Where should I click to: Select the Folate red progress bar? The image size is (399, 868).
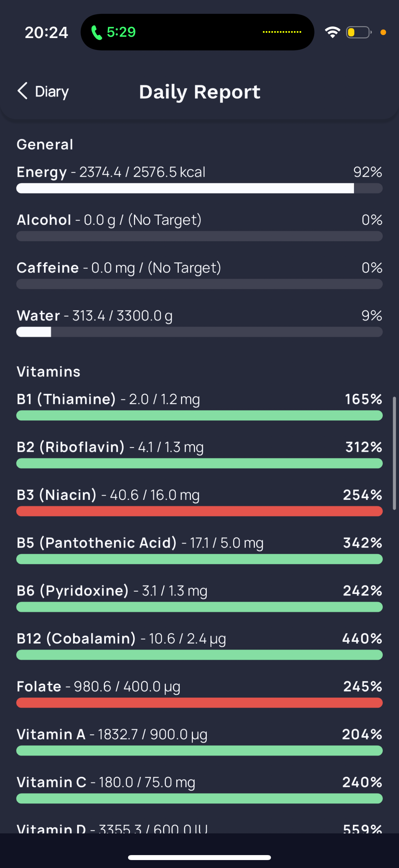coord(199,702)
